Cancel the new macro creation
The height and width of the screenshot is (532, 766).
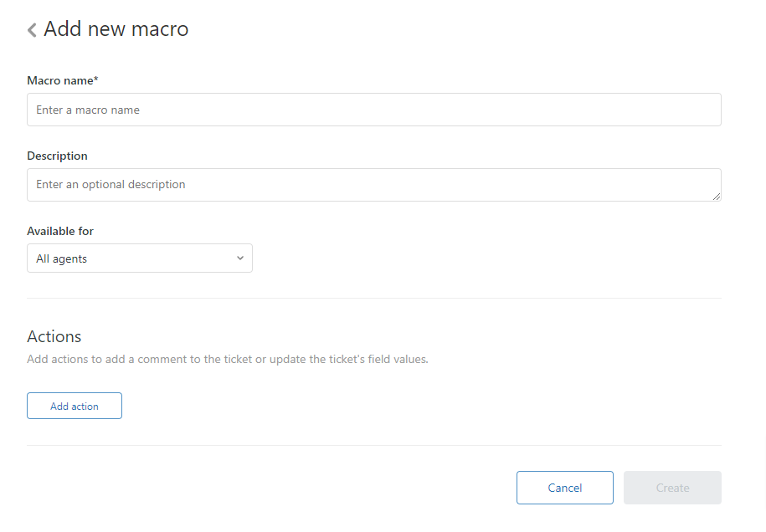point(564,488)
